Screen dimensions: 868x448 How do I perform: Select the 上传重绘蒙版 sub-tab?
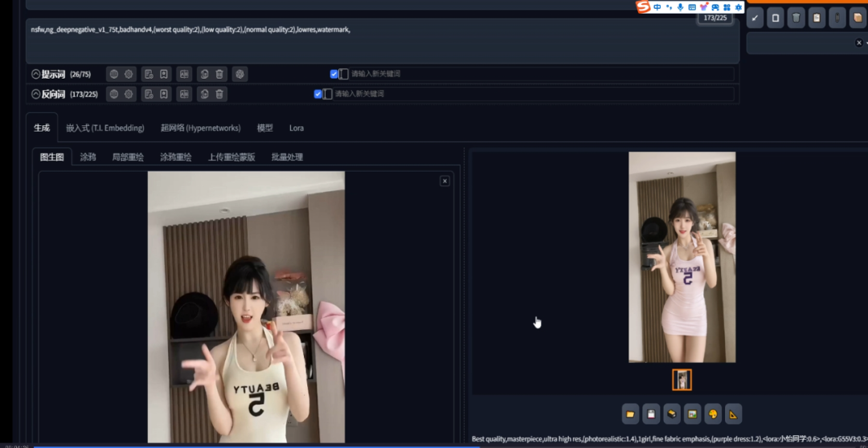231,157
